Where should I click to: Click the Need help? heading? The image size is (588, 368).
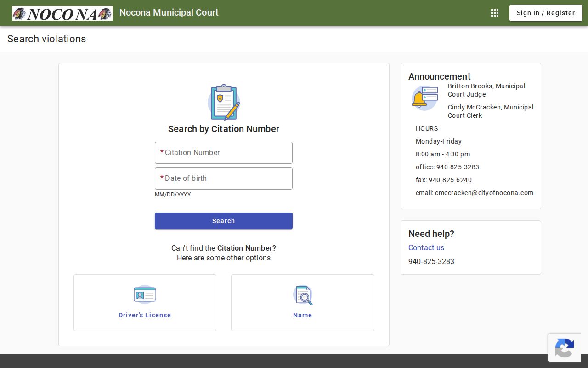431,234
